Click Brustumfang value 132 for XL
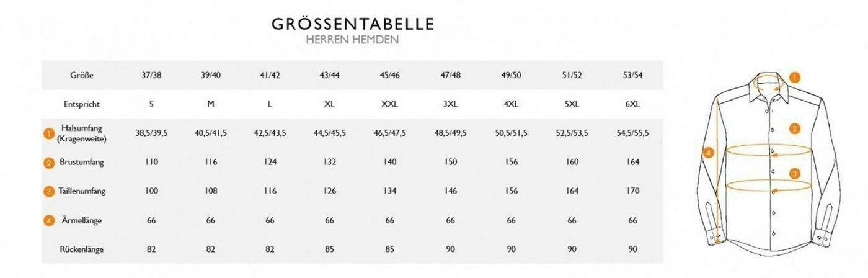The image size is (868, 278). click(x=330, y=163)
